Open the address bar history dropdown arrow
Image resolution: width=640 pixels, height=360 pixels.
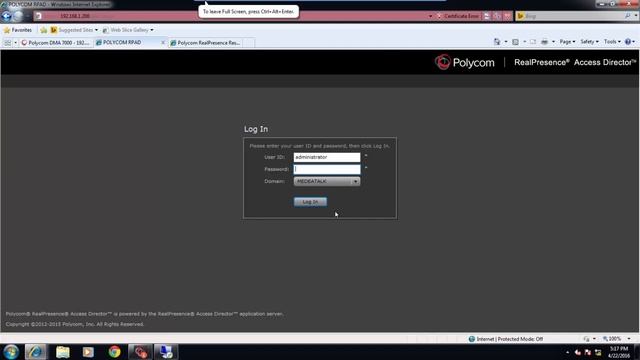point(430,16)
